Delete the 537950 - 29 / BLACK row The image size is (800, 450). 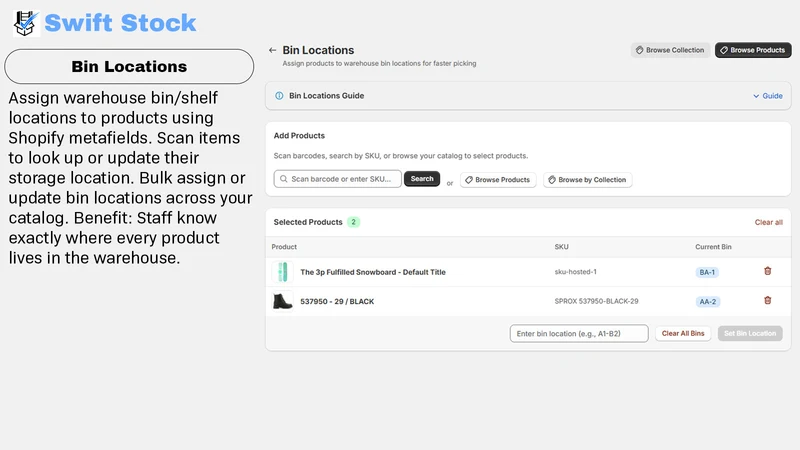point(767,301)
